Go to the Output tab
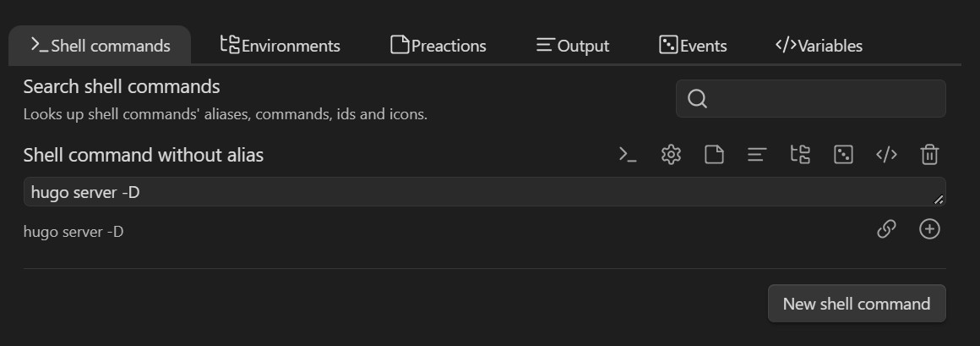The height and width of the screenshot is (346, 980). tap(573, 46)
